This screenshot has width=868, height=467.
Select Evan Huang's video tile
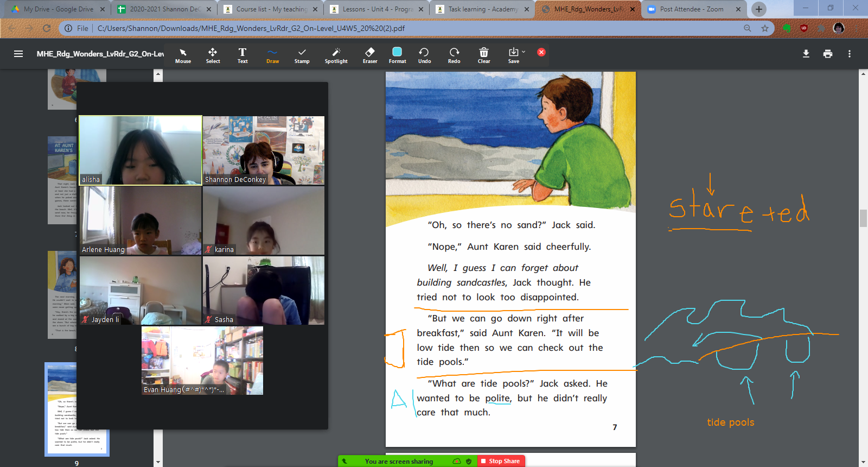click(202, 361)
